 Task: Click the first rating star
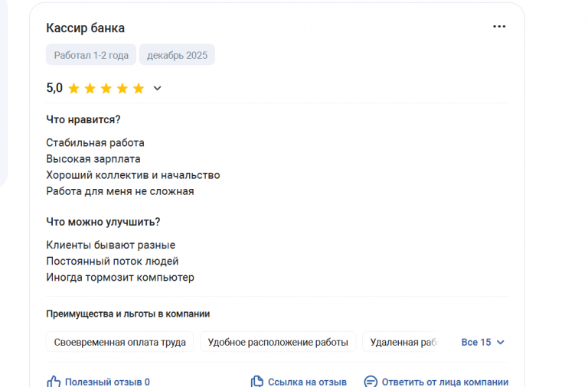point(74,89)
